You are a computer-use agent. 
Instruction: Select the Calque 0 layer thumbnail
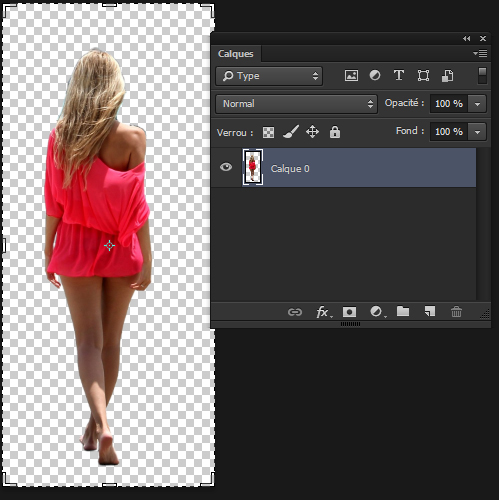click(x=253, y=167)
